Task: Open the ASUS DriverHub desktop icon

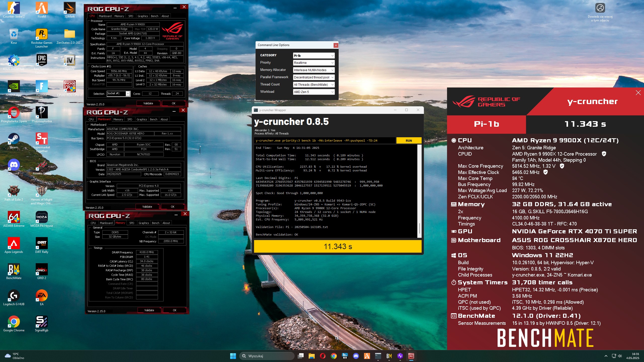Action: [14, 63]
